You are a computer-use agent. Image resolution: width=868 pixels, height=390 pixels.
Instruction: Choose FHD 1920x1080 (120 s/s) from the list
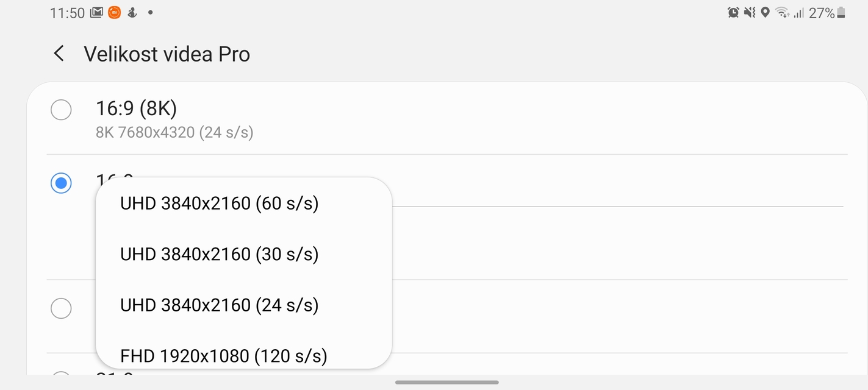click(223, 355)
